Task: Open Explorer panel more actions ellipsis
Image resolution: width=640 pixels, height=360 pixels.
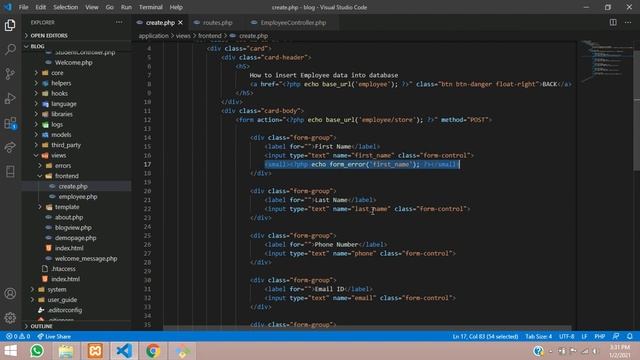Action: pyautogui.click(x=119, y=22)
